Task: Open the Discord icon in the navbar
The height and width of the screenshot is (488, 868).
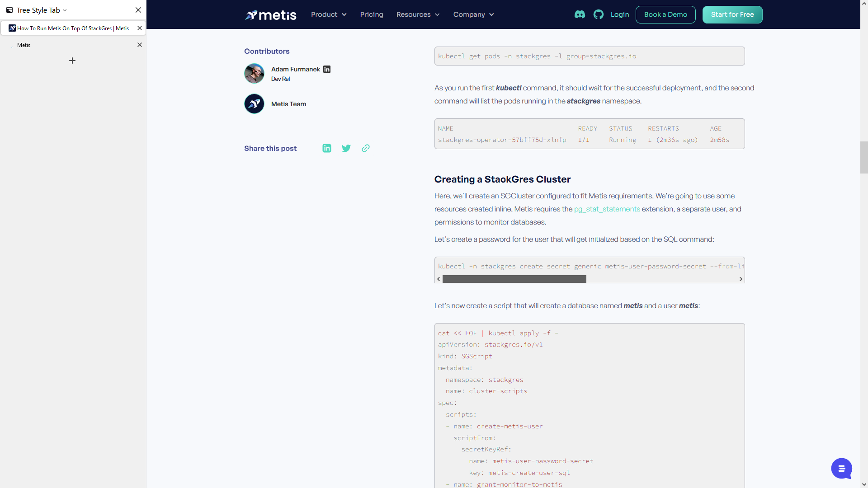Action: [x=580, y=14]
